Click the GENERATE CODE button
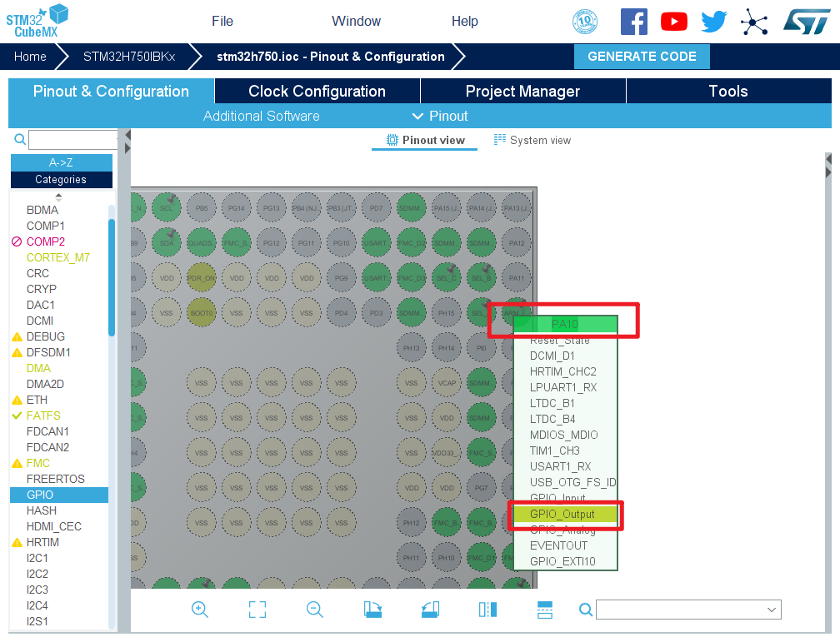This screenshot has height=642, width=840. coord(642,57)
